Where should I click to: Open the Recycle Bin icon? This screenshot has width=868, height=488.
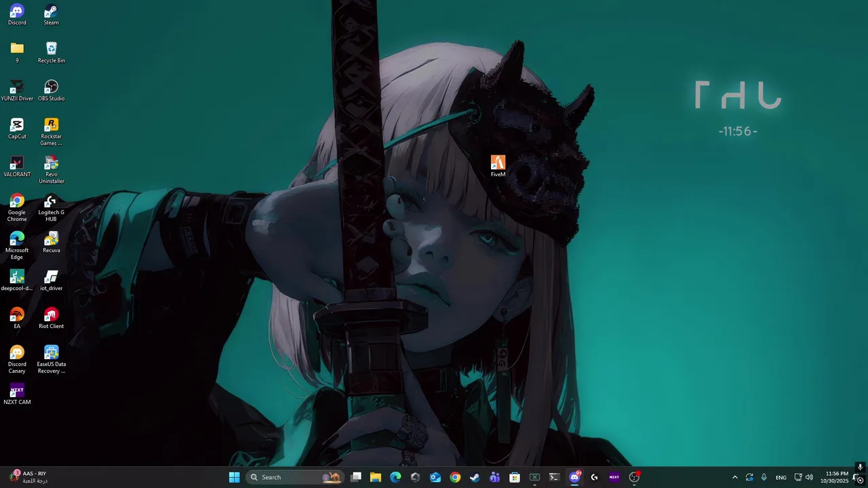[x=51, y=53]
